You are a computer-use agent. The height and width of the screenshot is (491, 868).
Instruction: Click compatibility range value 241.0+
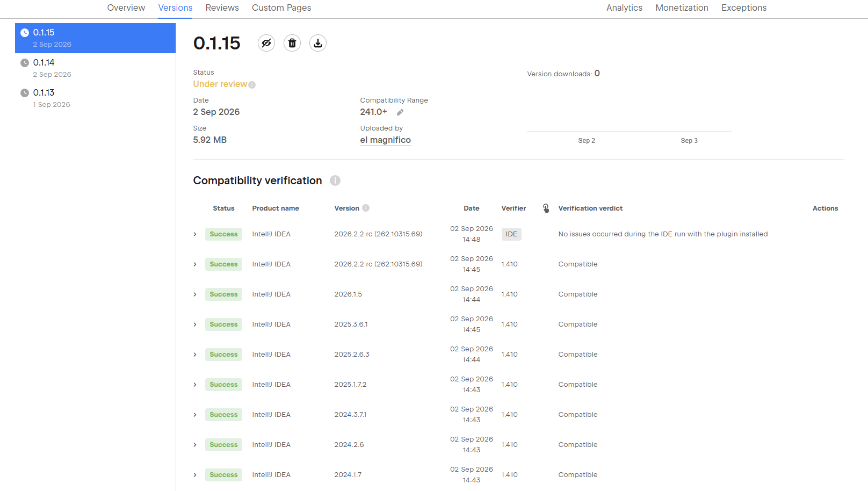click(x=373, y=112)
